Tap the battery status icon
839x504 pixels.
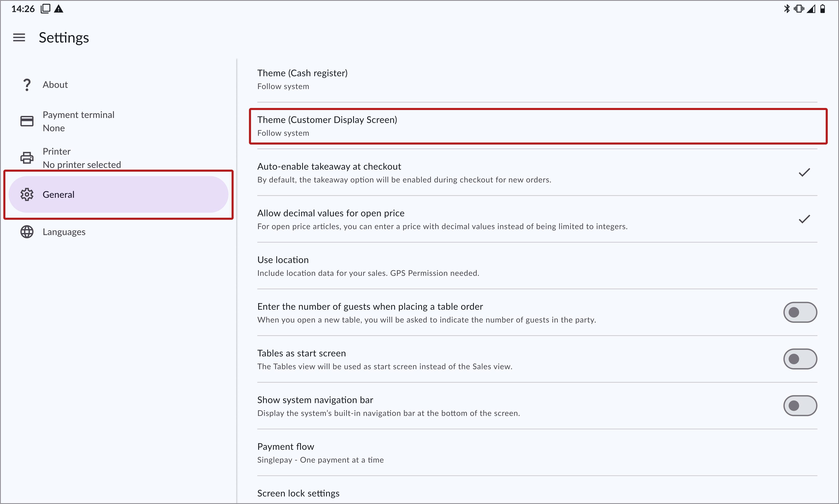[823, 9]
